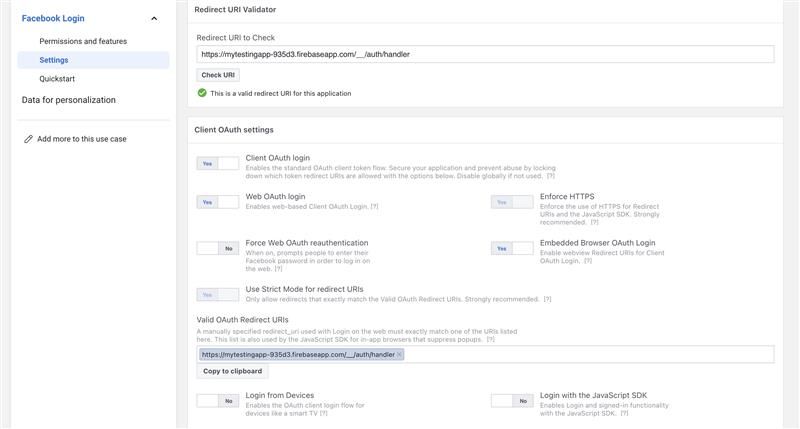The image size is (800, 429).
Task: Click the Check URI button
Action: coord(218,75)
